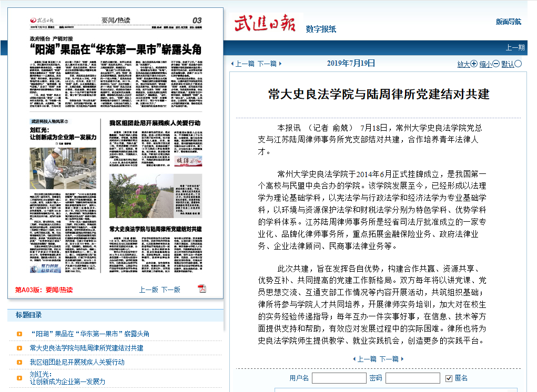Screen dimensions: 537x392
Task: Click the orange bullet beside 我区组团赴尼 headline
Action: [x=19, y=362]
